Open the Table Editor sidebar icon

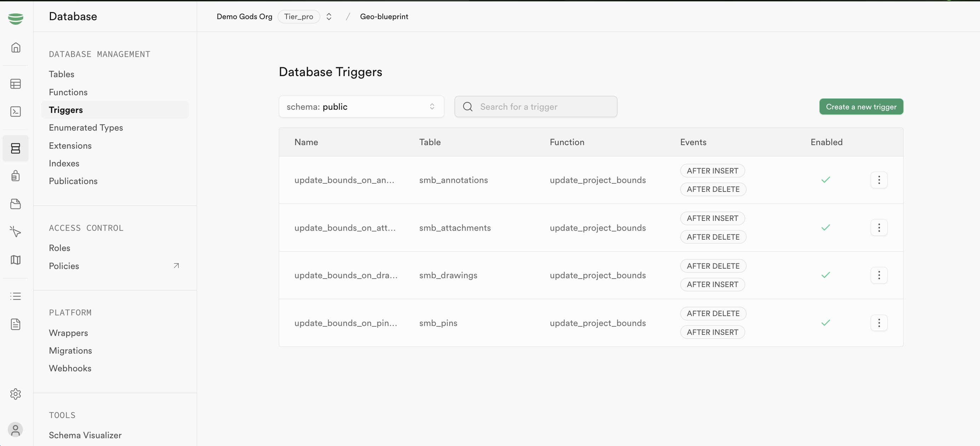tap(16, 84)
